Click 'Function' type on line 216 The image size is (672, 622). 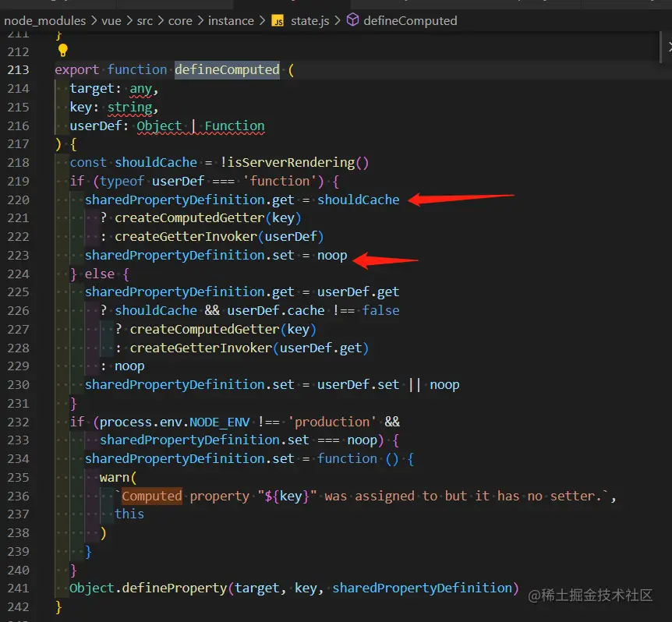[235, 126]
